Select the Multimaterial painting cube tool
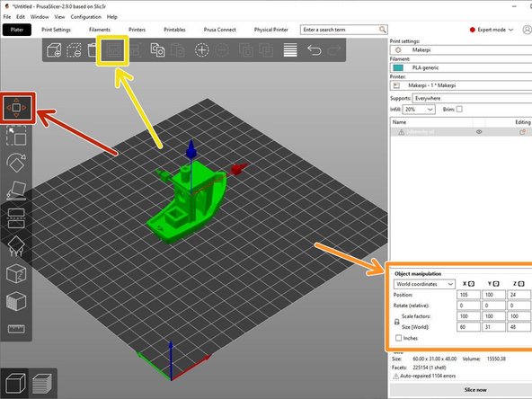Viewport: 532px width, 399px height. [x=16, y=301]
